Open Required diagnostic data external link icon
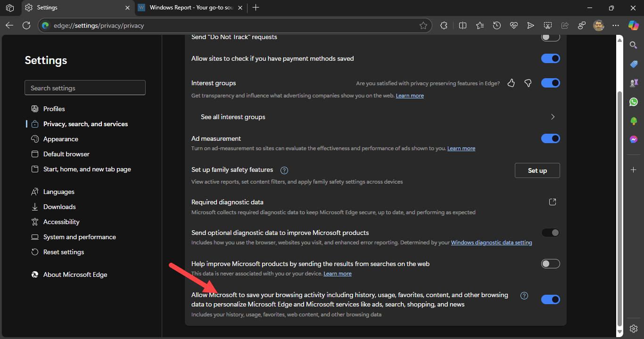Image resolution: width=644 pixels, height=339 pixels. [553, 202]
